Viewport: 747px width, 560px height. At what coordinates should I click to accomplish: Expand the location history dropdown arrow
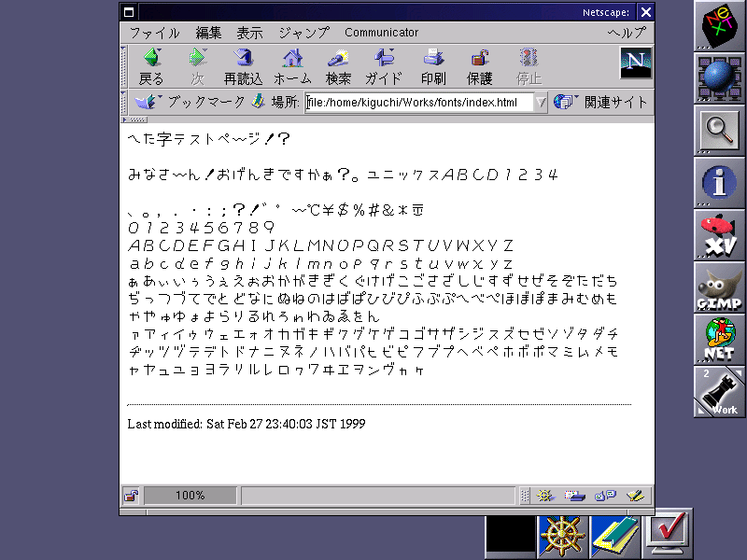[x=541, y=103]
